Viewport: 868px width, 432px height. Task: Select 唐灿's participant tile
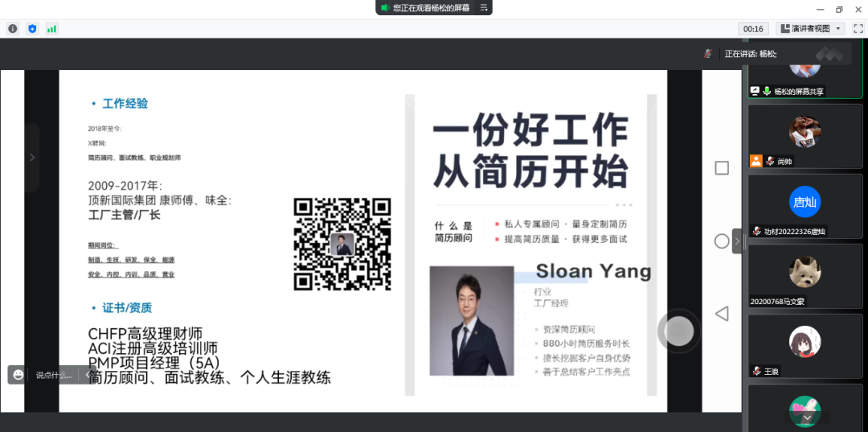[805, 205]
